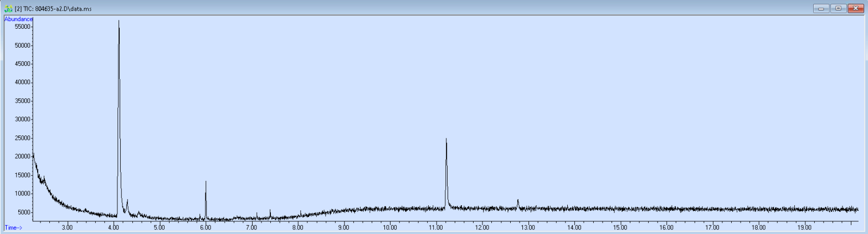868x234 pixels.
Task: Click the 8.00 time axis label
Action: point(297,227)
